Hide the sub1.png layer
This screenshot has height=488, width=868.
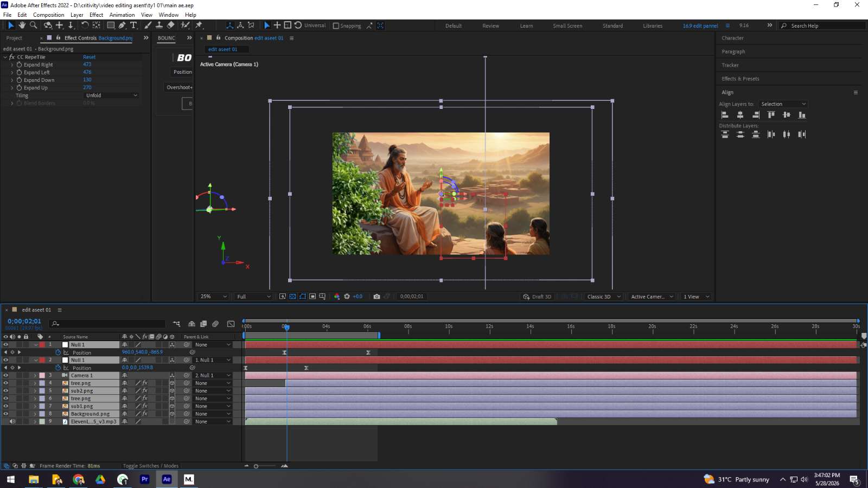pos(6,406)
